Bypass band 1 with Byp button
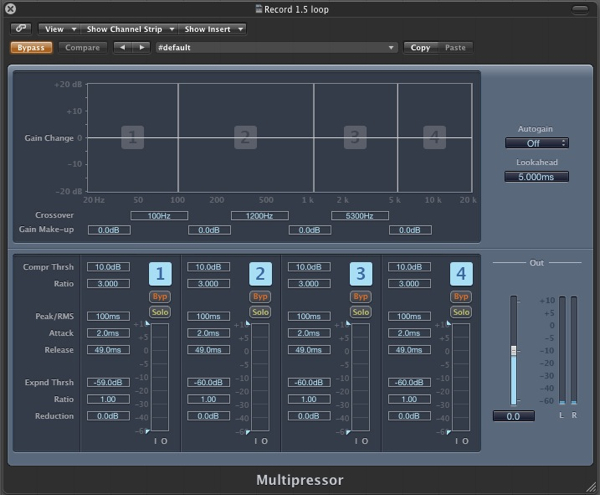The width and height of the screenshot is (600, 495). (x=160, y=297)
